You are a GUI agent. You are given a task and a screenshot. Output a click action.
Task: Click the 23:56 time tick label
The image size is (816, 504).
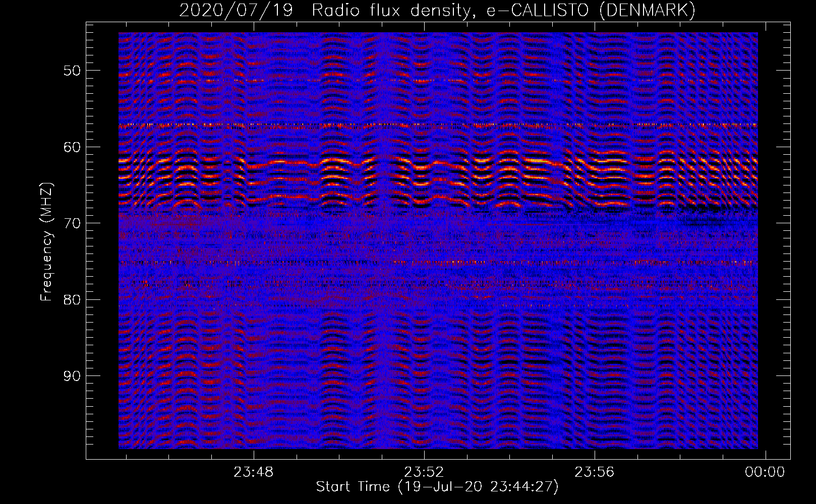coord(595,472)
